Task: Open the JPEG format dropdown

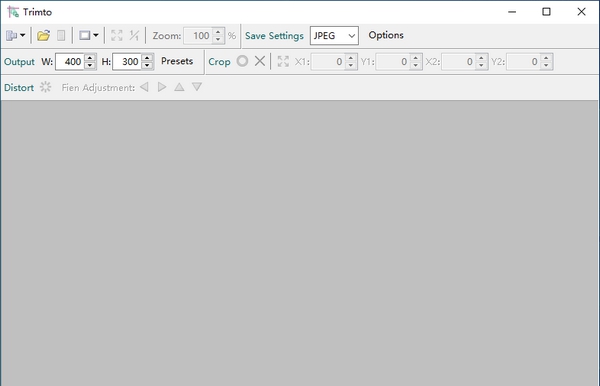Action: pos(334,36)
